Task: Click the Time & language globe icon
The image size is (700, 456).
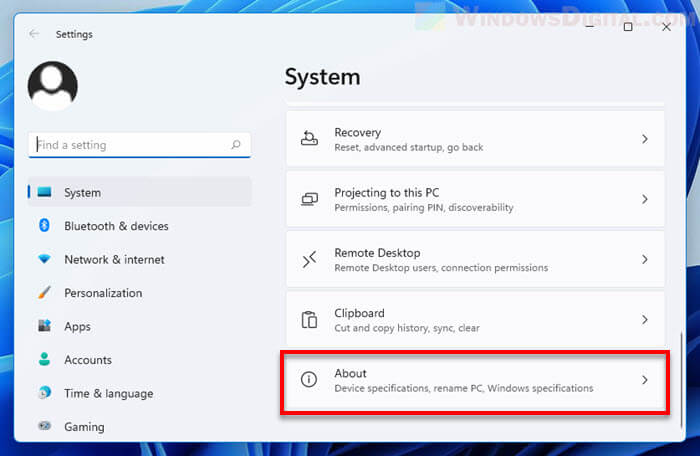Action: tap(44, 393)
